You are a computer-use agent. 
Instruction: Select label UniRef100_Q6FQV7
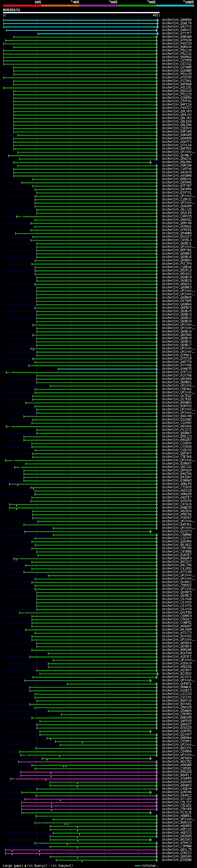177,454
